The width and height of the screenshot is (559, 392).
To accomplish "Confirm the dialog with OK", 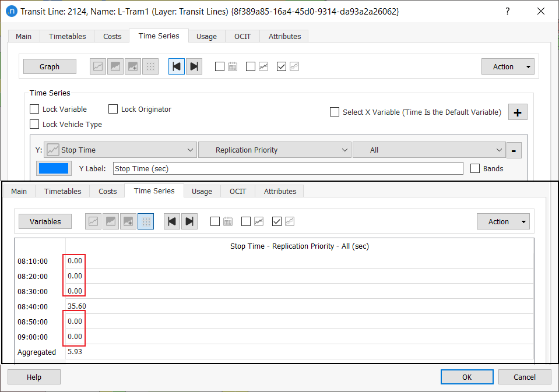I will tap(467, 377).
